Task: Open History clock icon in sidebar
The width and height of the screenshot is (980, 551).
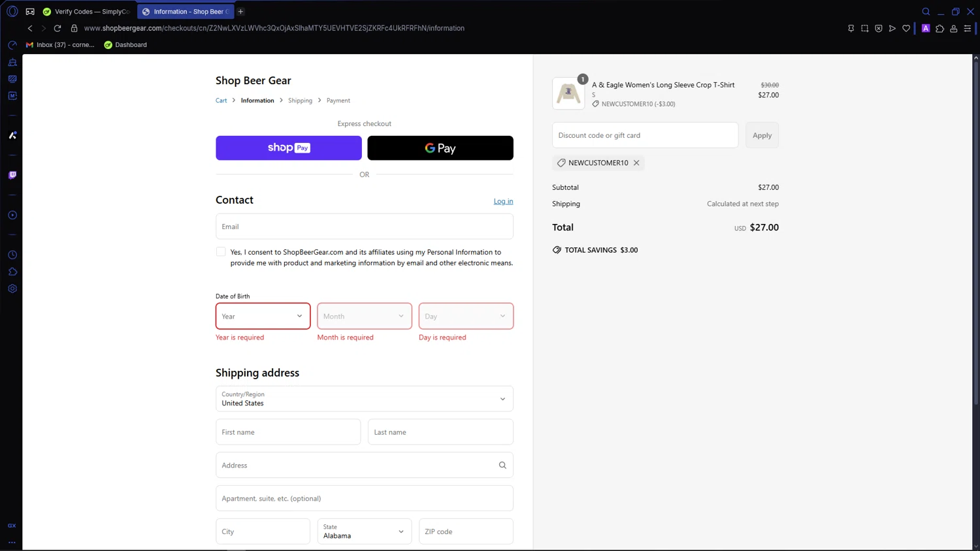Action: coord(12,255)
